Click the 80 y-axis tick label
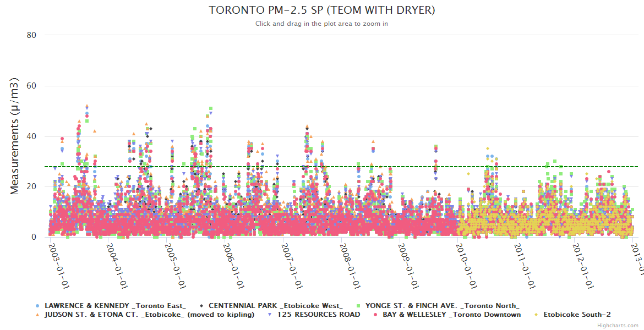This screenshot has width=644, height=330. (31, 35)
